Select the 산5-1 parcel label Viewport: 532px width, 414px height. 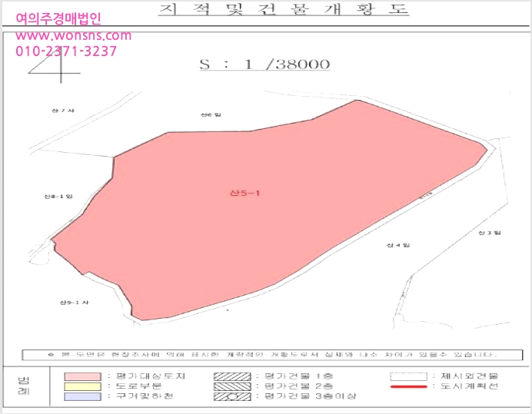pos(244,194)
